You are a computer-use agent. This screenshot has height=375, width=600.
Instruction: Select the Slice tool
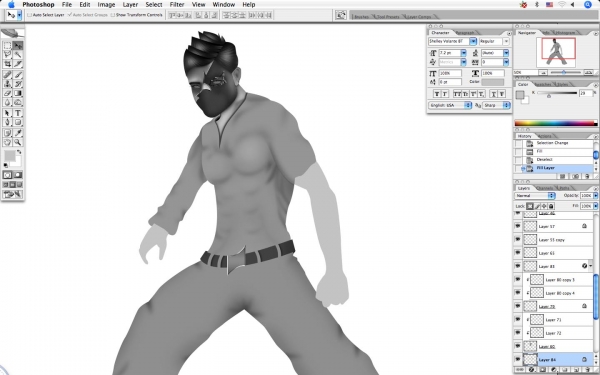coord(18,64)
